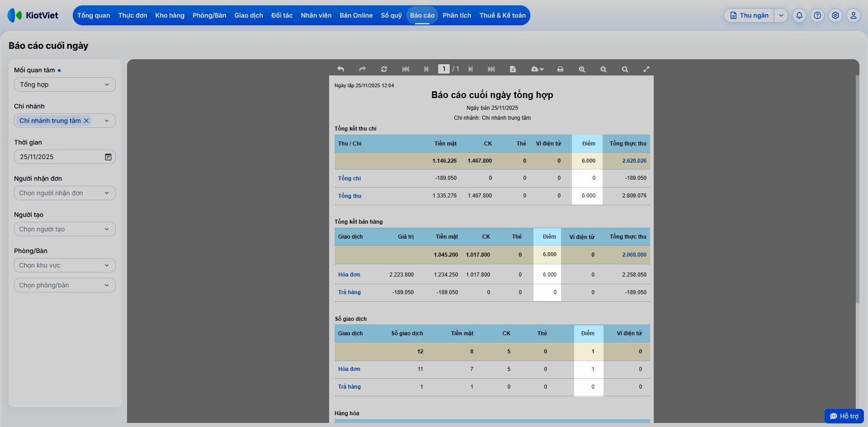Viewport: 868px width, 427px height.
Task: Open the Hóa đơn link in Tổng kết bán hàng
Action: click(349, 275)
